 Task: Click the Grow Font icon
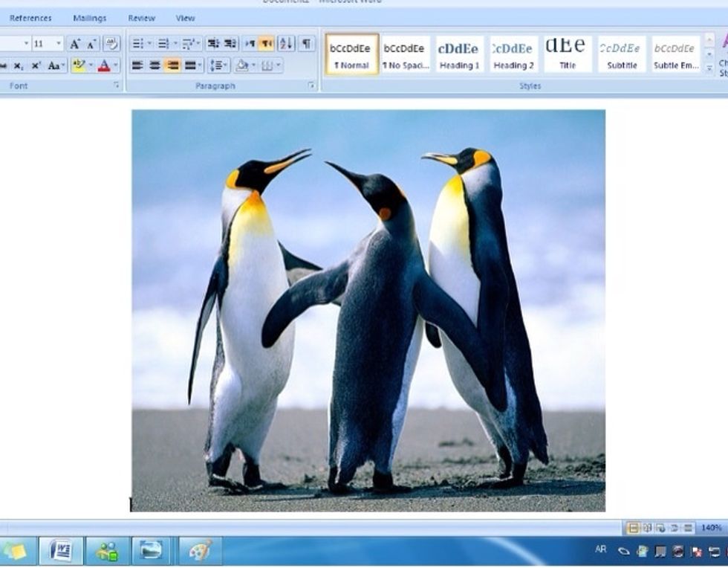pyautogui.click(x=75, y=44)
